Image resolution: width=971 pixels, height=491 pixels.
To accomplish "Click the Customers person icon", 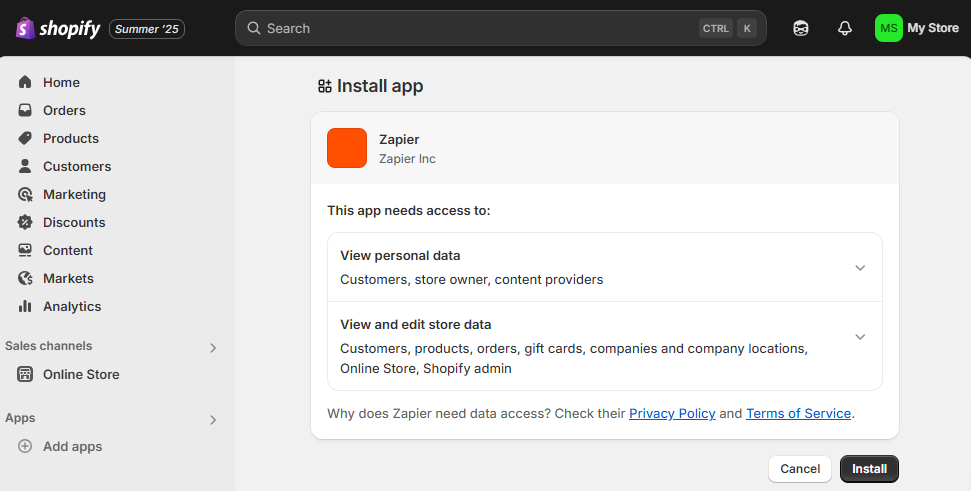I will coord(25,166).
